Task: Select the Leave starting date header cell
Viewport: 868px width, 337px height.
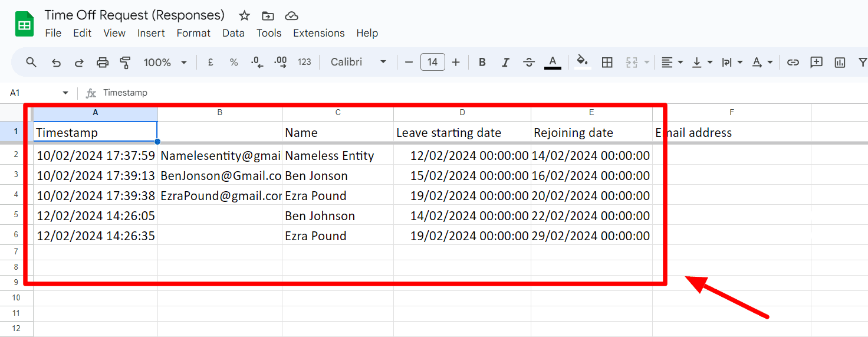Action: click(462, 132)
